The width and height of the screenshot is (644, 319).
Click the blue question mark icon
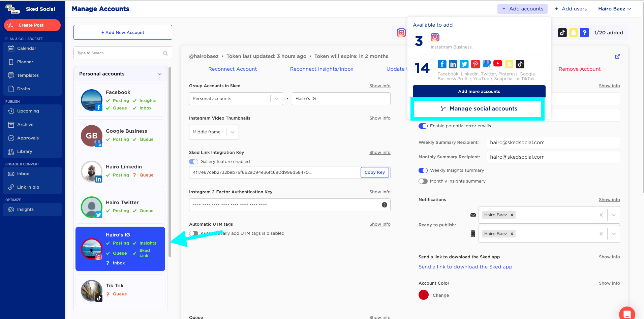pyautogui.click(x=585, y=33)
